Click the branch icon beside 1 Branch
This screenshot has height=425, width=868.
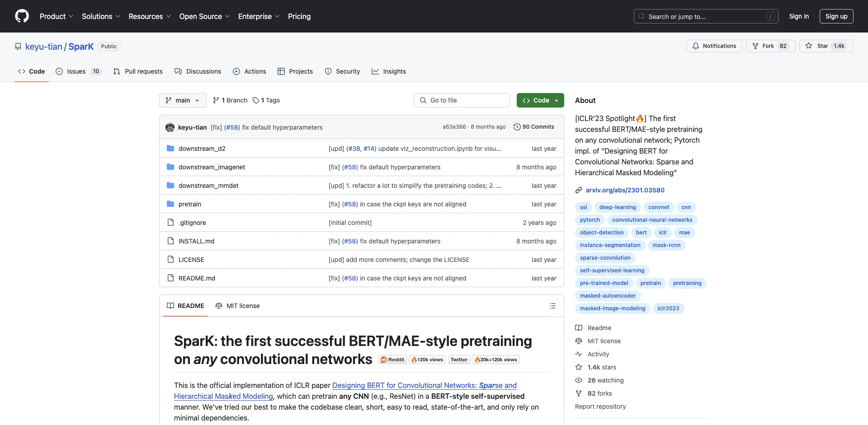(216, 100)
